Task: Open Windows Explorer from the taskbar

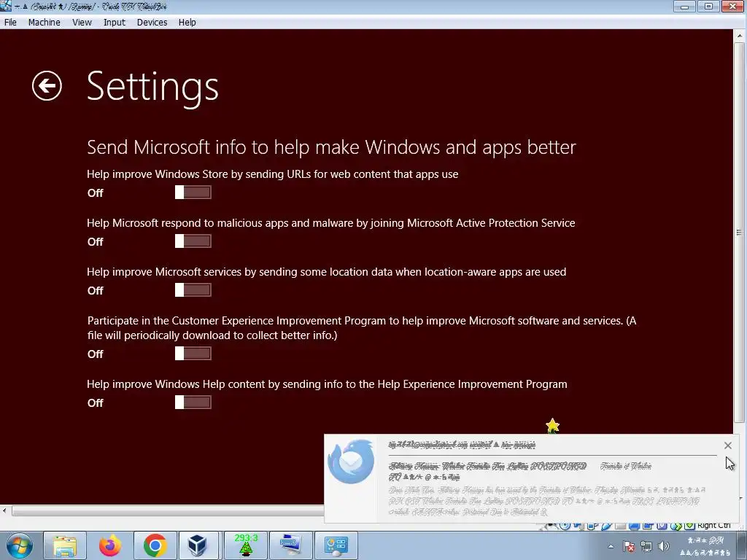Action: click(x=65, y=545)
